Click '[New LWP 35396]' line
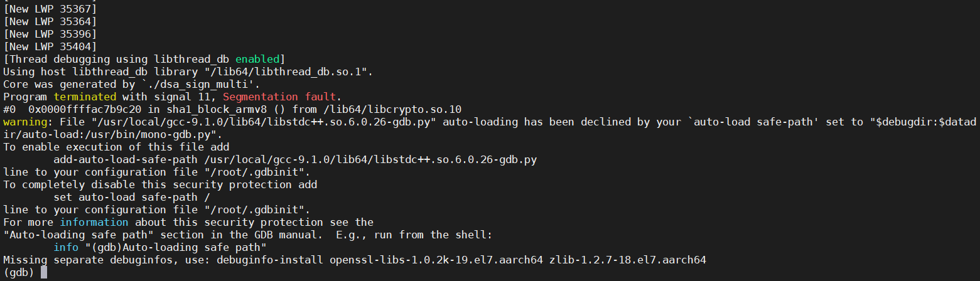Viewport: 980px width, 281px height. pos(50,34)
